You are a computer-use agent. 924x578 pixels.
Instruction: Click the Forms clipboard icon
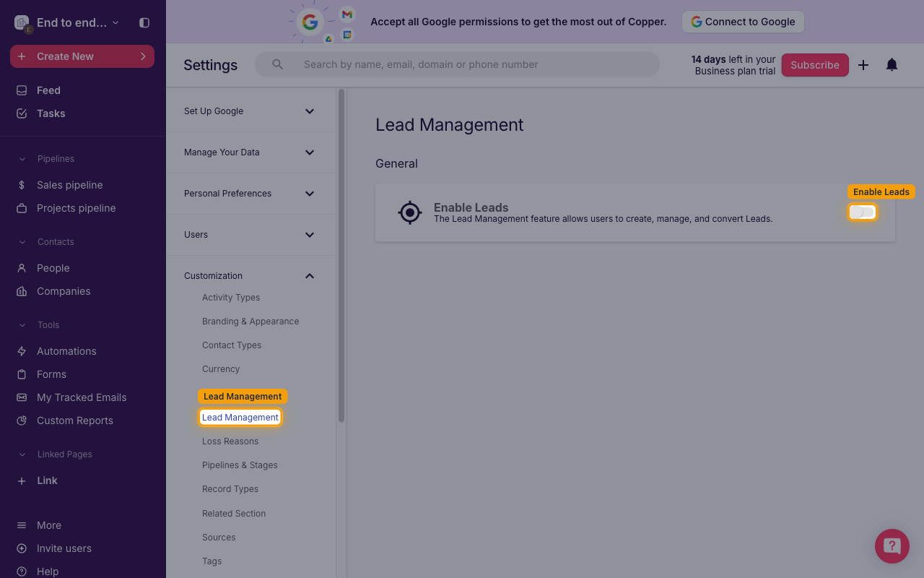click(x=22, y=374)
